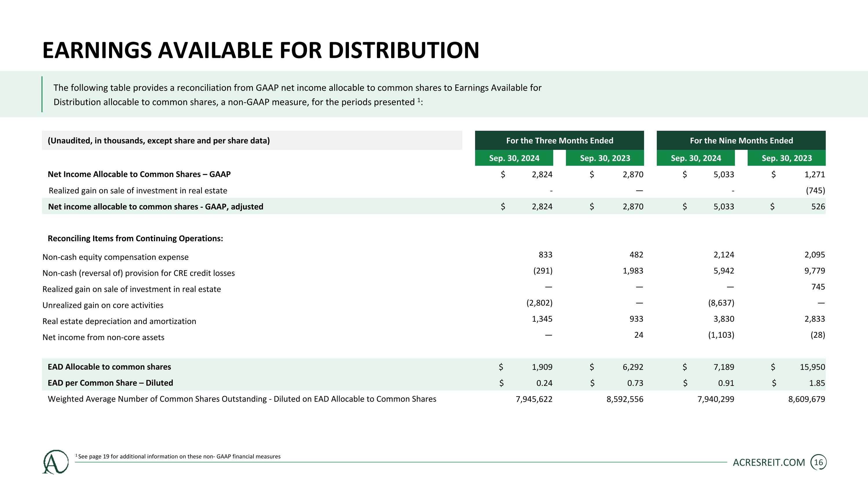The image size is (868, 488).
Task: Click the For the Nine Months Ended header
Action: click(741, 140)
